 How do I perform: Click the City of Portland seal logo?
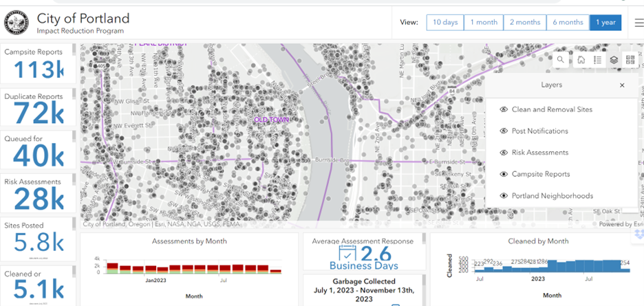tap(17, 22)
